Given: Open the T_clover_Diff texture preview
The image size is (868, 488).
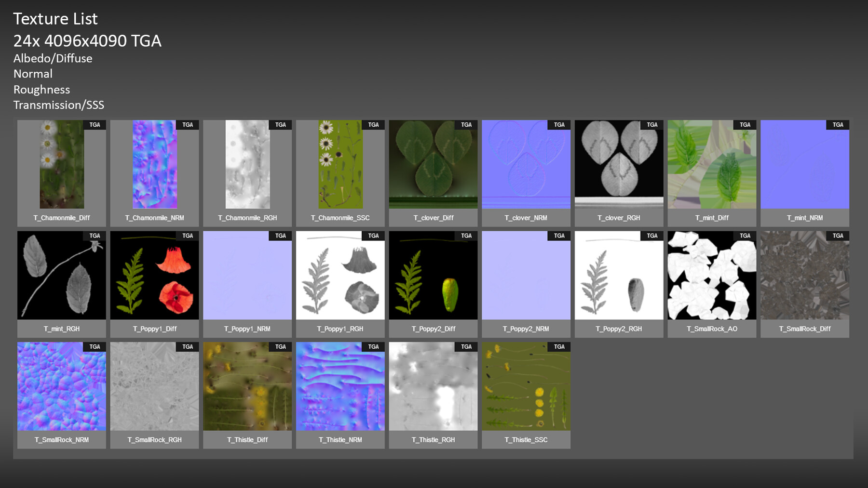Looking at the screenshot, I should (x=433, y=166).
